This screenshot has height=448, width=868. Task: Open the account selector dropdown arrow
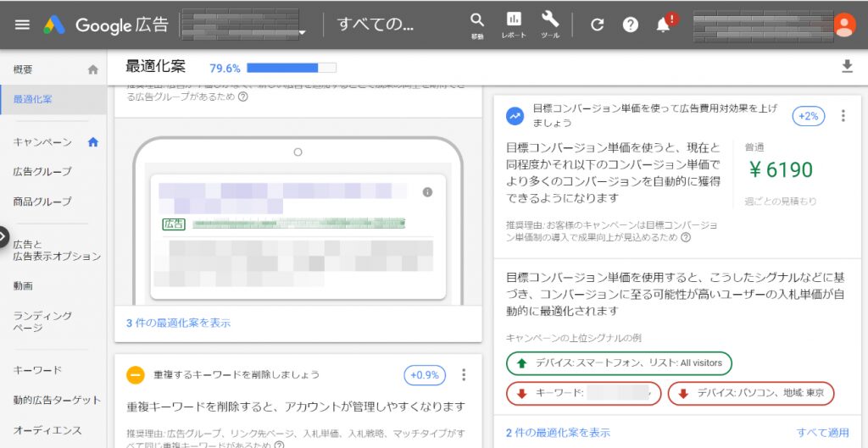pos(303,33)
